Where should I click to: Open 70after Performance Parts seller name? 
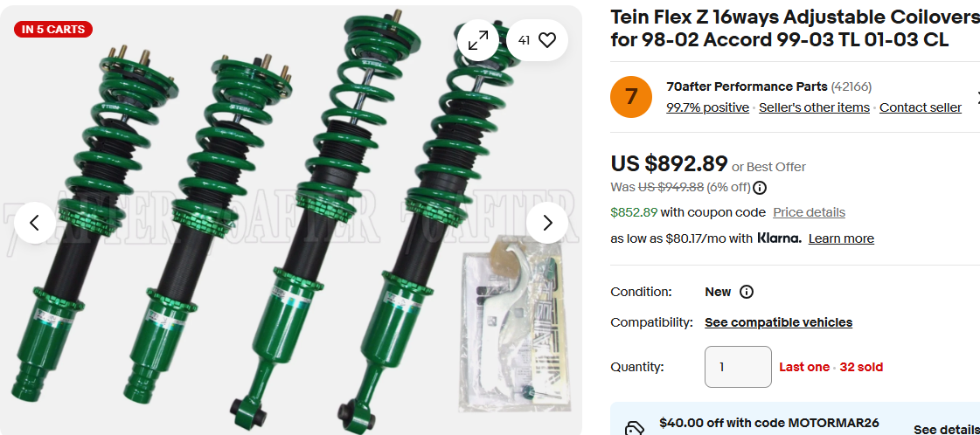(747, 86)
